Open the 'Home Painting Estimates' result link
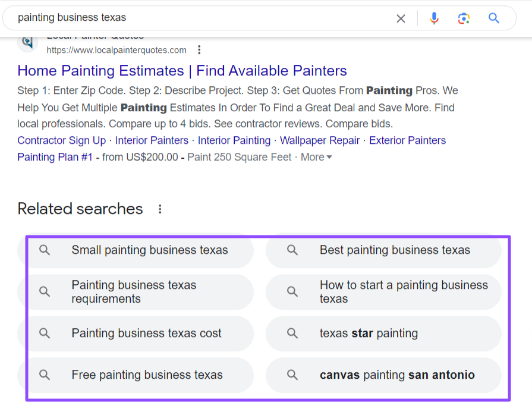This screenshot has height=418, width=532. (x=181, y=71)
